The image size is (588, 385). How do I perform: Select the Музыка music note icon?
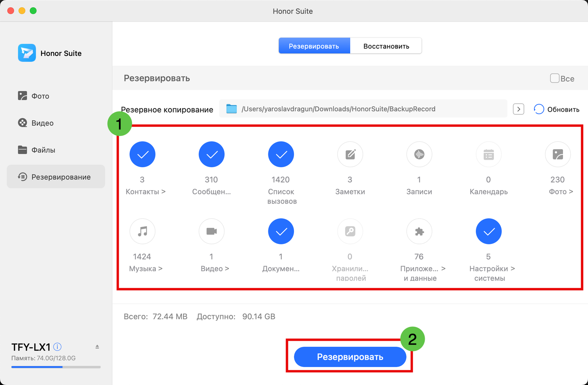[143, 231]
